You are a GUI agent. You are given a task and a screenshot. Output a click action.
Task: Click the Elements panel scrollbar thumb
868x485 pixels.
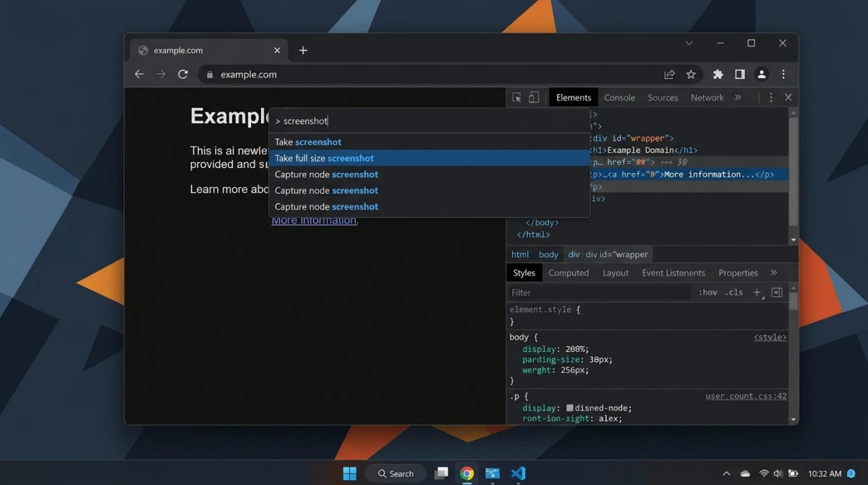[x=793, y=171]
